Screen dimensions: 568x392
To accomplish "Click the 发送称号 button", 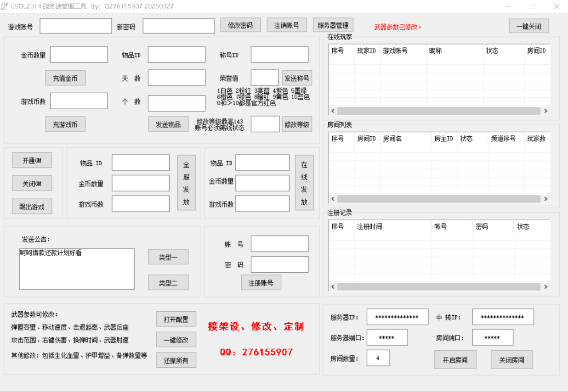I will (x=297, y=78).
